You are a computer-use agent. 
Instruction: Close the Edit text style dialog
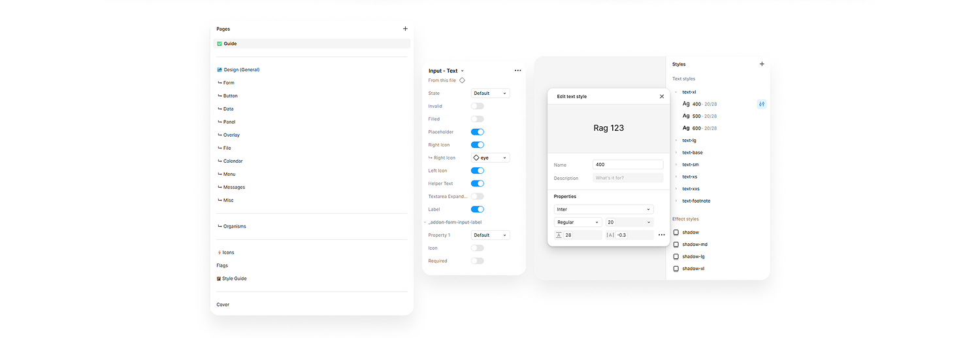pos(661,96)
